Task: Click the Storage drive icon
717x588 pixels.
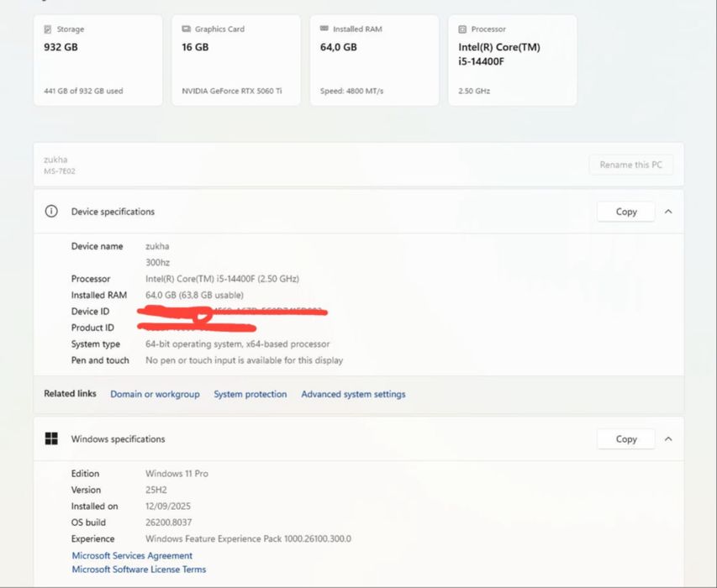Action: (48, 29)
